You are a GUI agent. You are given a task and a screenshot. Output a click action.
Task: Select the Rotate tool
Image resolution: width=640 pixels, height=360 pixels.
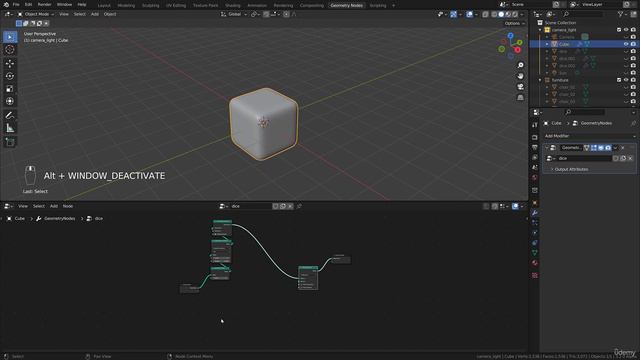click(10, 76)
